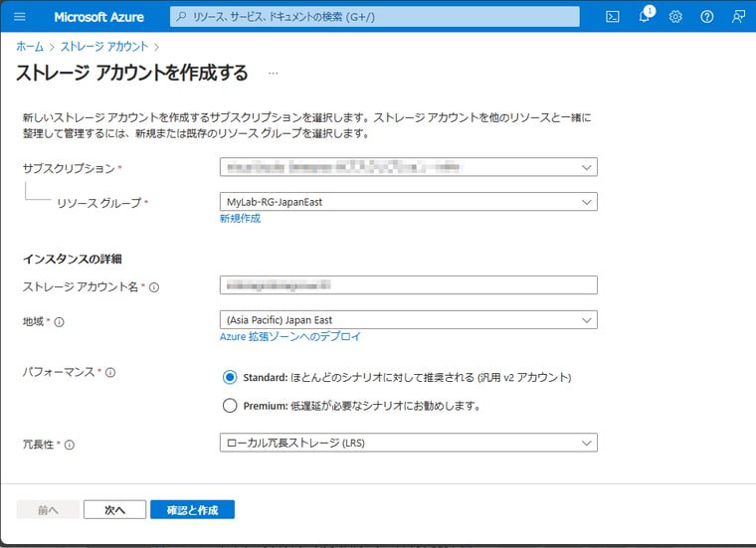Select the Premium performance option

tap(230, 406)
